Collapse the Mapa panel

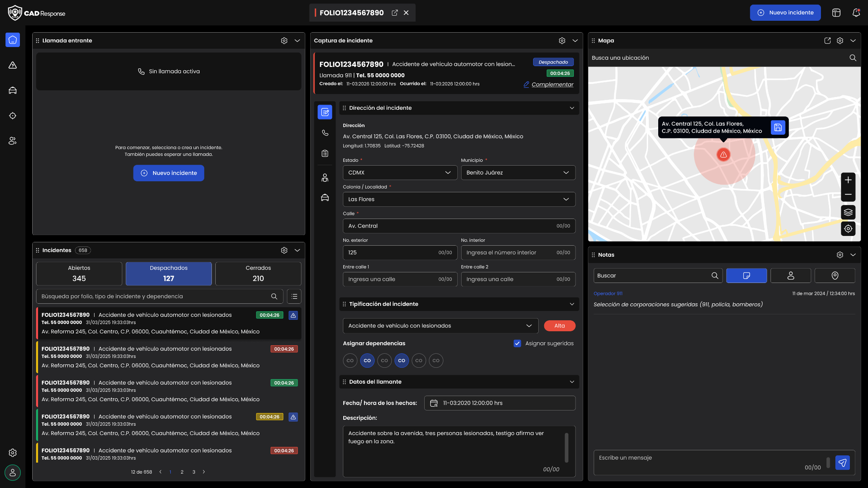[x=853, y=41]
